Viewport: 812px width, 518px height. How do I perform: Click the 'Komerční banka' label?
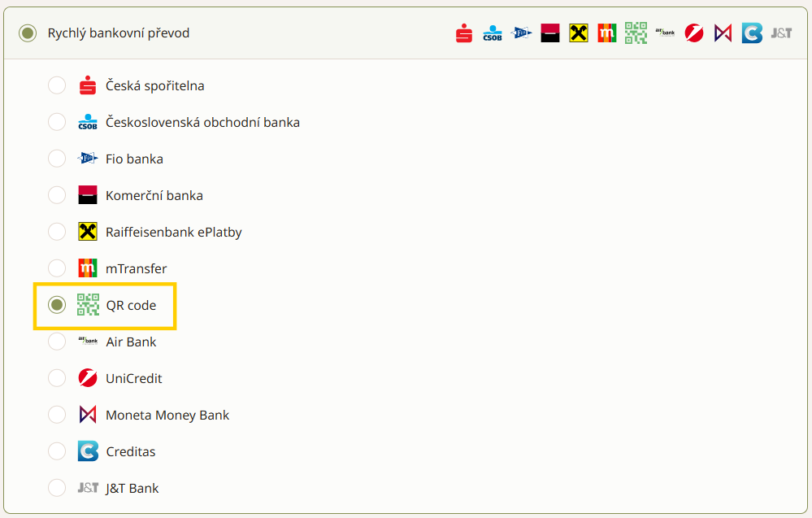(x=154, y=195)
